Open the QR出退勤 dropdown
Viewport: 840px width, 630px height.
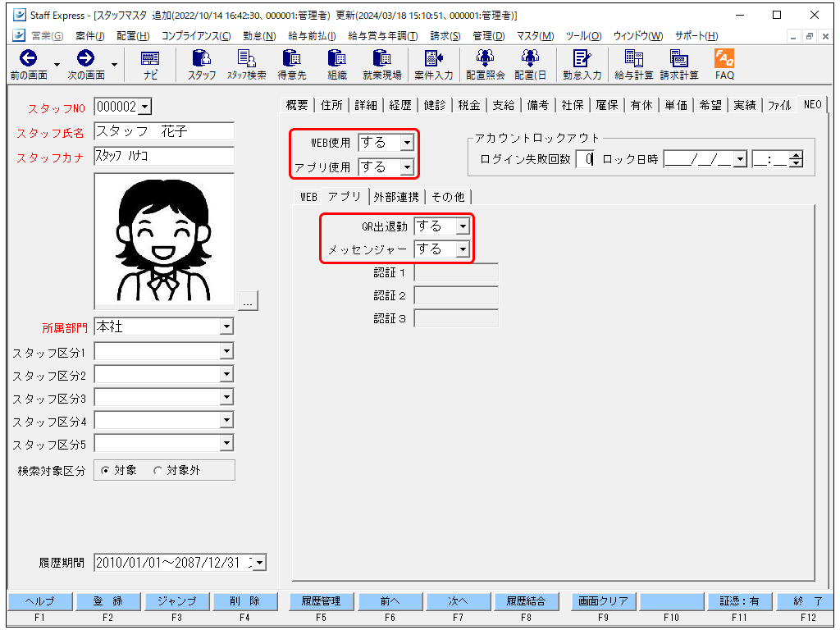point(463,226)
